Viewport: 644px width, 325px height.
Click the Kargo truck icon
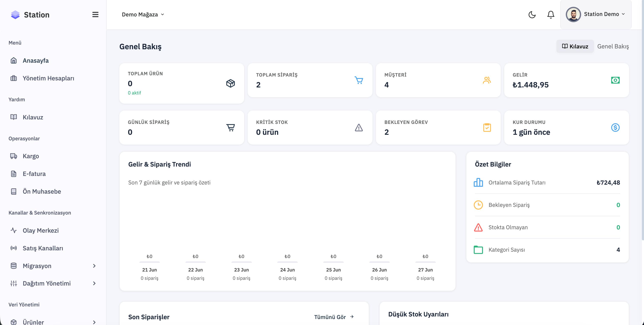tap(13, 156)
